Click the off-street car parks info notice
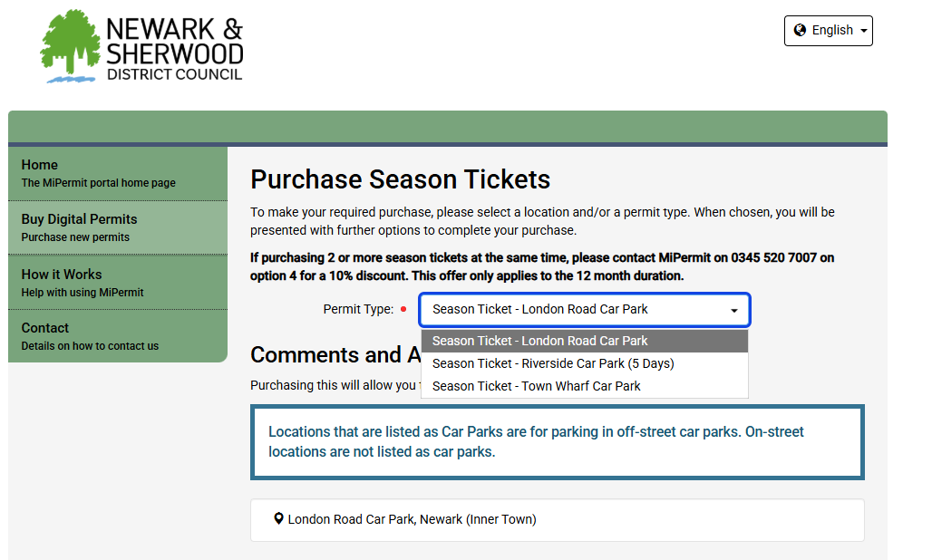 pos(557,441)
